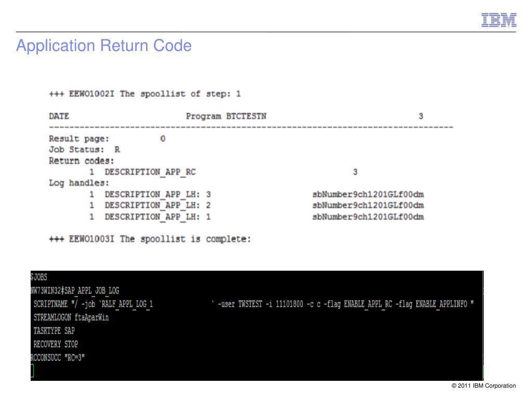Click 'RALF_APPL_LOG_1' job name in the terminal
Image resolution: width=532 pixels, height=399 pixels.
pos(127,304)
